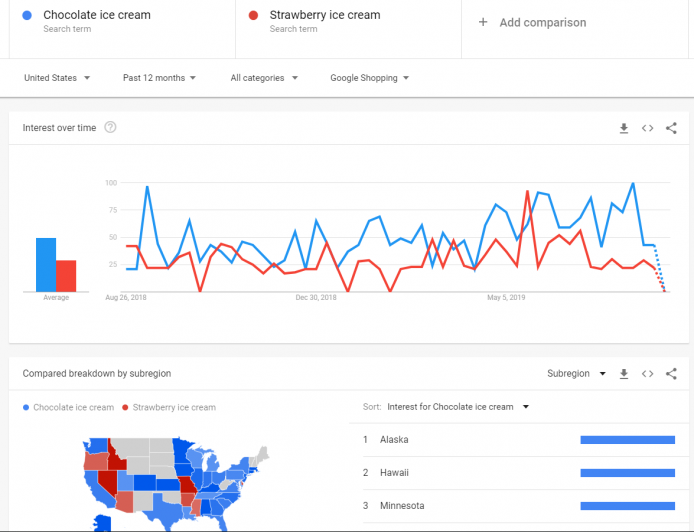
Task: Download the Interest over time chart data
Action: (x=624, y=128)
